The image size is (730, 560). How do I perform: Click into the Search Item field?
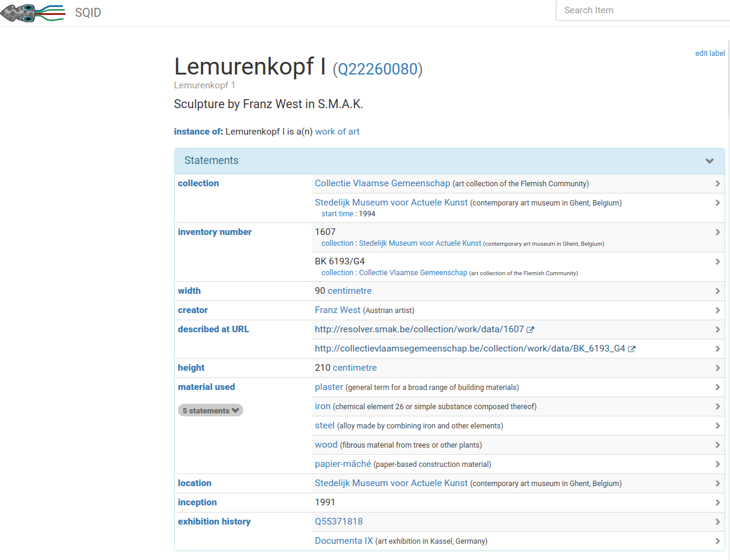[643, 10]
